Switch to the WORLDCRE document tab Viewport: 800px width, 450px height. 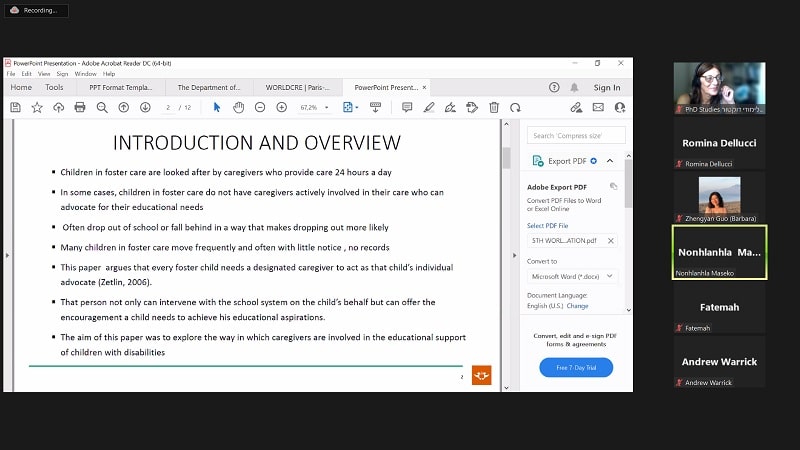(x=297, y=87)
